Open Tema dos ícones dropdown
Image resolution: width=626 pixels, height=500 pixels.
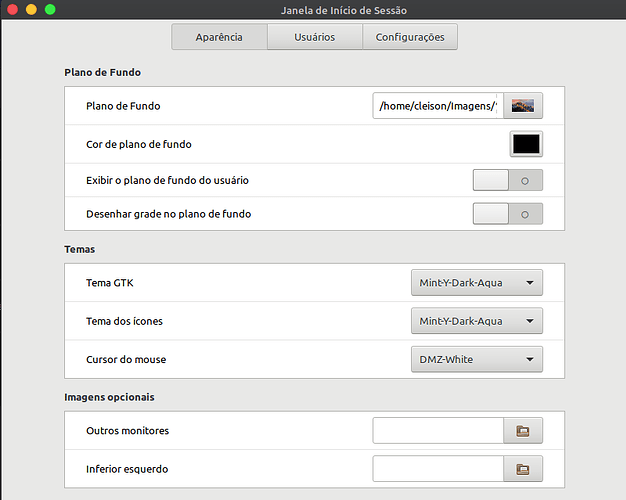(x=477, y=321)
